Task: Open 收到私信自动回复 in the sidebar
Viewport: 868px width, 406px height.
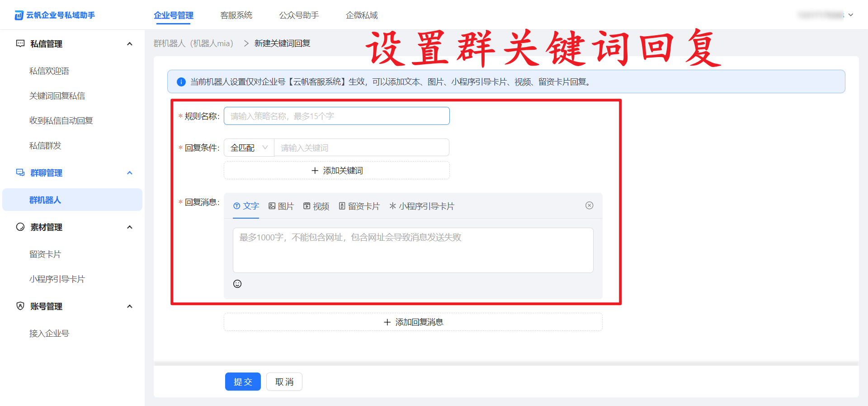Action: [61, 121]
